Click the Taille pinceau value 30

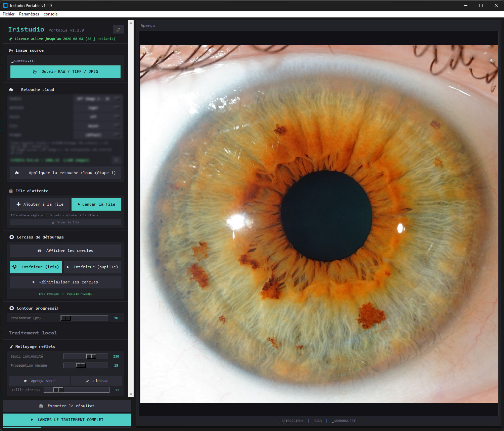click(x=117, y=390)
